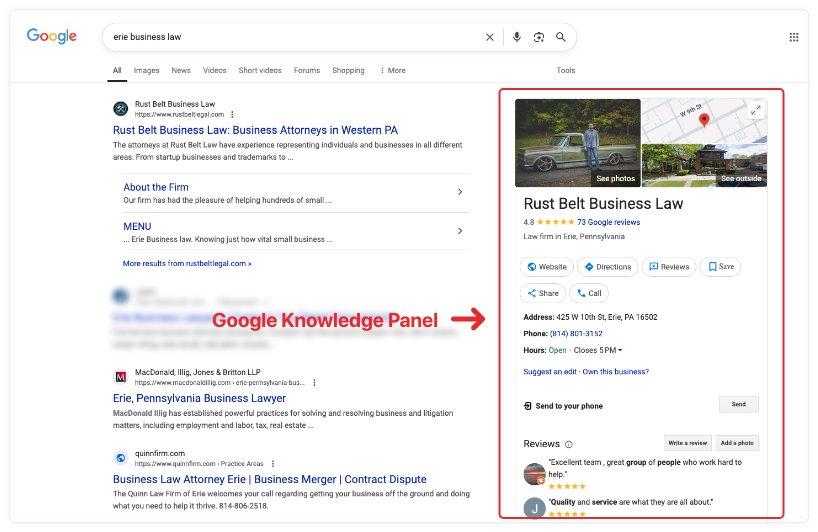Click the Excellent team review text

click(x=645, y=468)
